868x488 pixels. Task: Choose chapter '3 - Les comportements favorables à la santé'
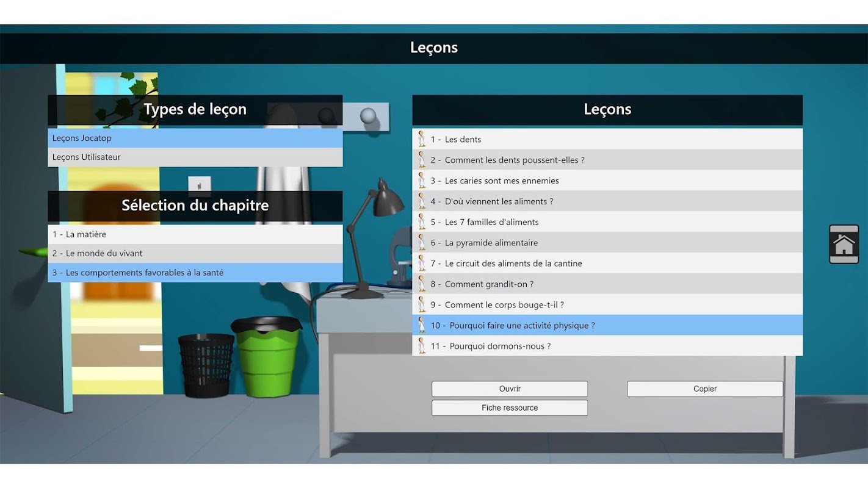click(195, 273)
